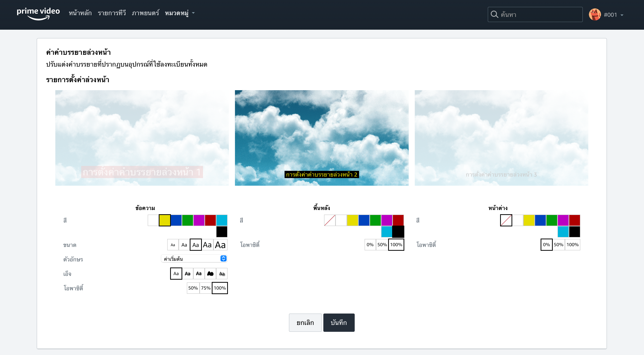644x355 pixels.
Task: Click the ยกเลิก cancel button
Action: click(x=305, y=322)
